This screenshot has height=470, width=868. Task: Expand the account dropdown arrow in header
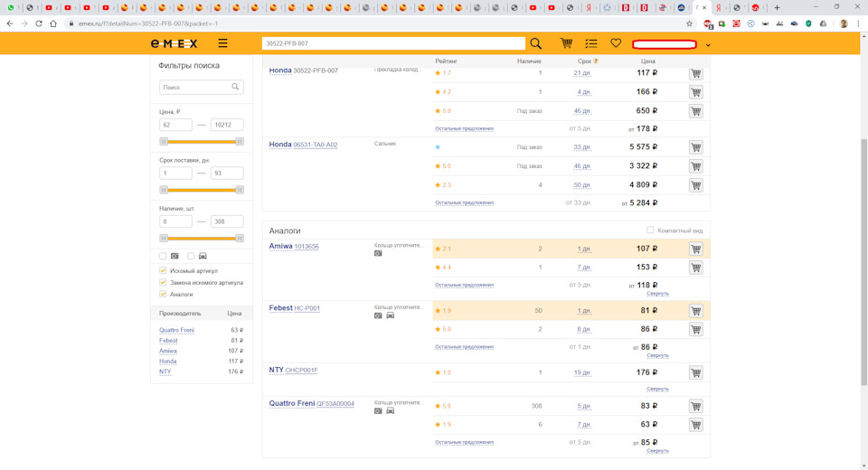(x=707, y=45)
